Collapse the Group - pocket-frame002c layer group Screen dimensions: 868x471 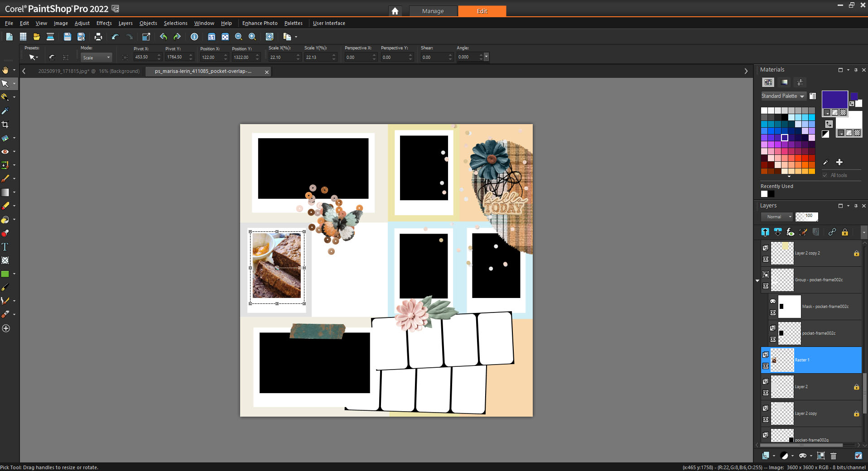757,281
